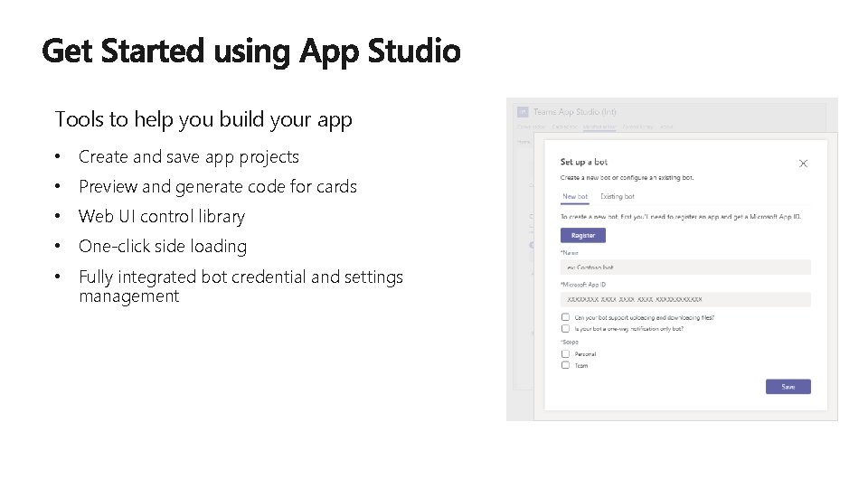Close the Set up a bot dialog
The width and height of the screenshot is (868, 488).
803,164
